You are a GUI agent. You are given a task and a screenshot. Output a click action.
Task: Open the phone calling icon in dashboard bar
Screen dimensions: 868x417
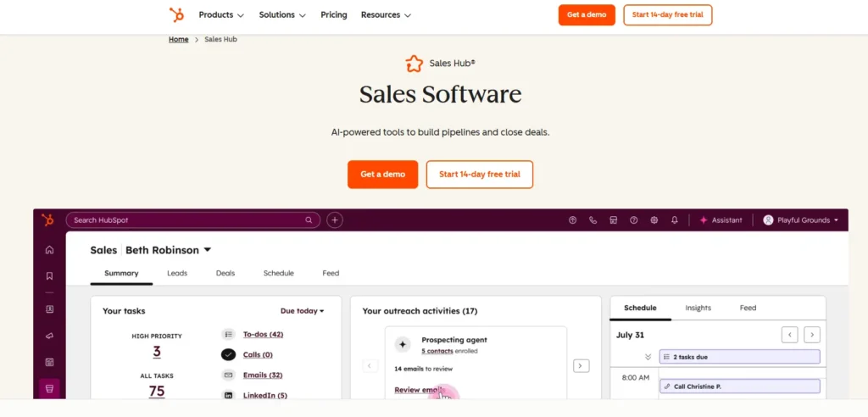coord(593,220)
